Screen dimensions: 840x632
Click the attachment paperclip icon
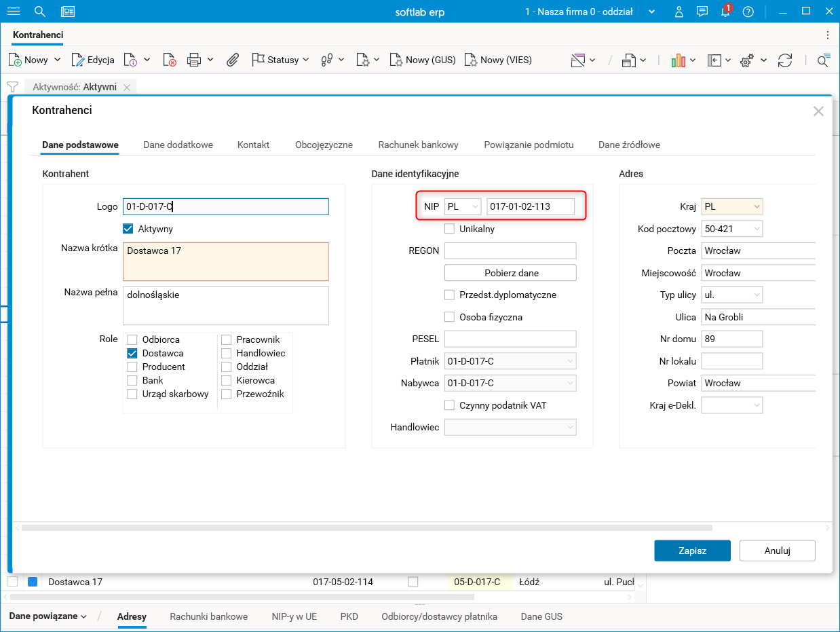coord(233,60)
